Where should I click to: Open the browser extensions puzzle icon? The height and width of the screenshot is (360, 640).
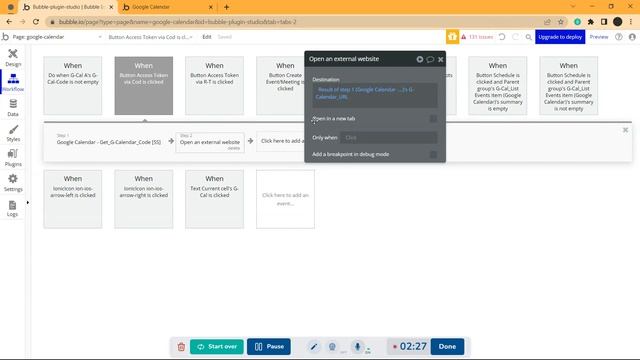pos(591,22)
